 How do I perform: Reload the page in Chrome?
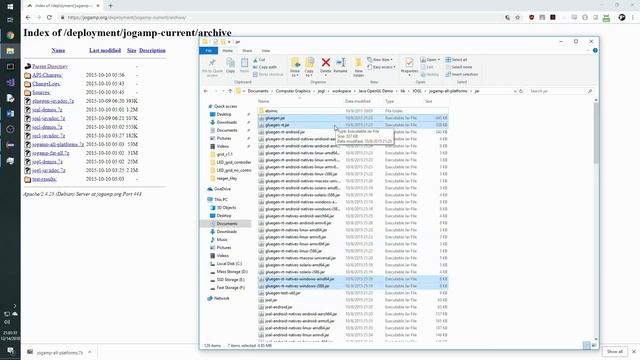pyautogui.click(x=49, y=18)
